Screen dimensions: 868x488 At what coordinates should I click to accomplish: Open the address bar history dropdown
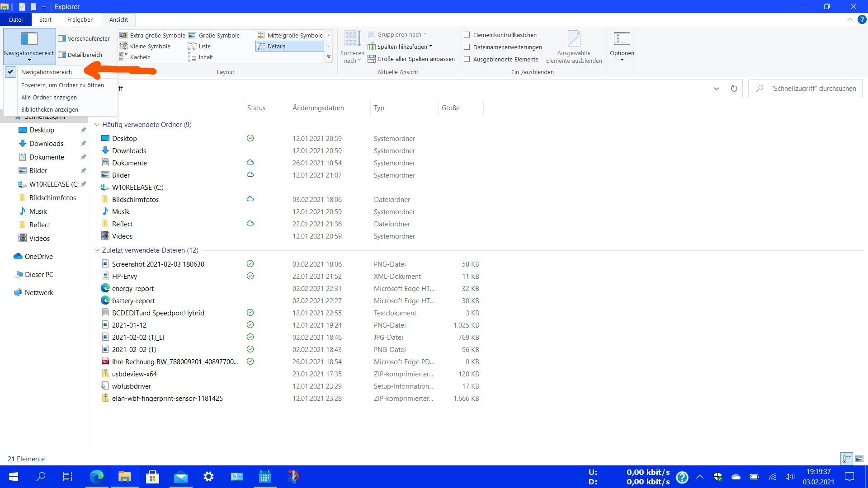pos(716,89)
